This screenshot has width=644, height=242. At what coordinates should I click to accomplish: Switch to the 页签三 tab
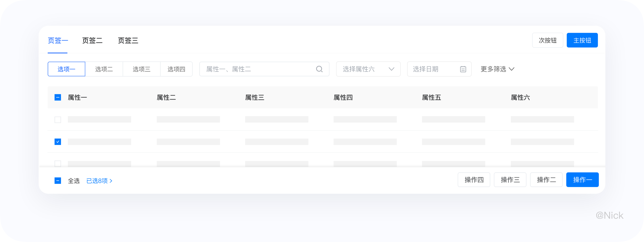coord(128,40)
